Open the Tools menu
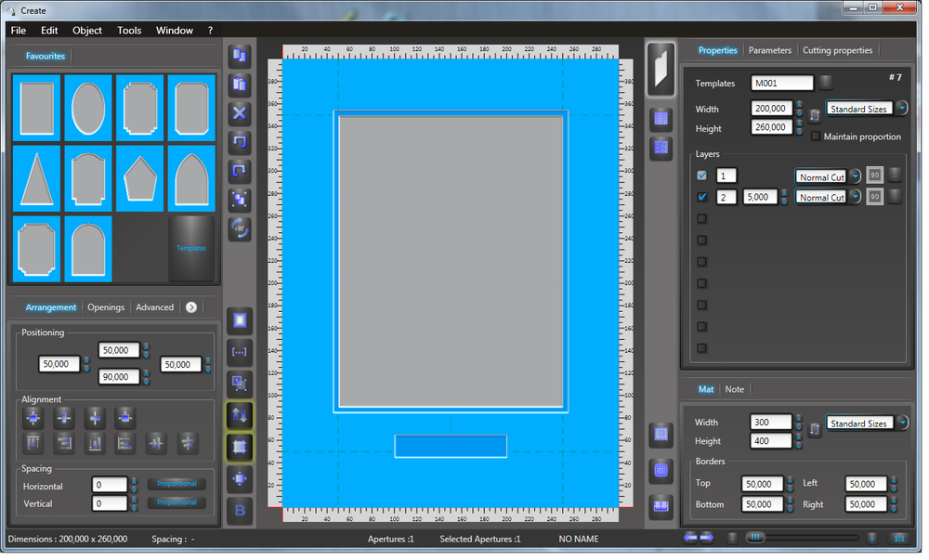The image size is (929, 560). [129, 31]
